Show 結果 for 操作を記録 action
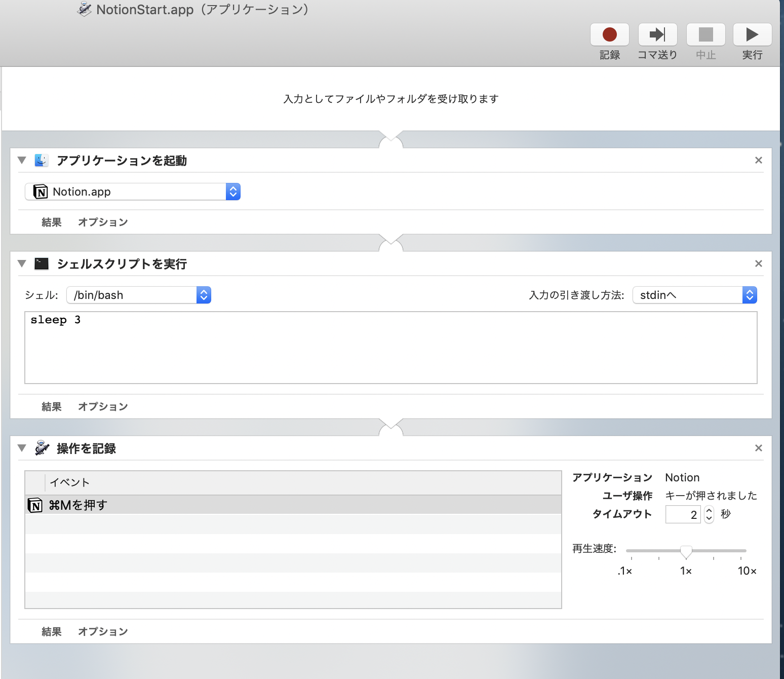 [x=52, y=631]
